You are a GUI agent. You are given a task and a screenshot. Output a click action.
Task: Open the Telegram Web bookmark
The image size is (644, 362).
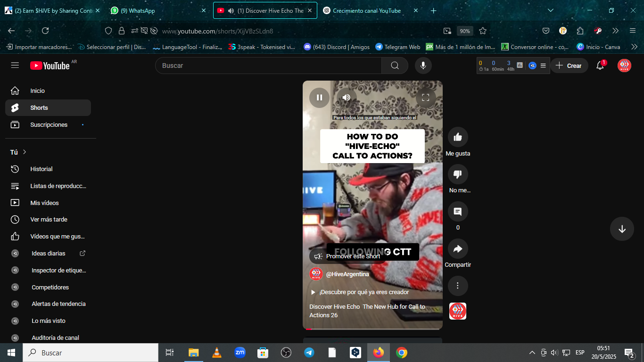[398, 47]
